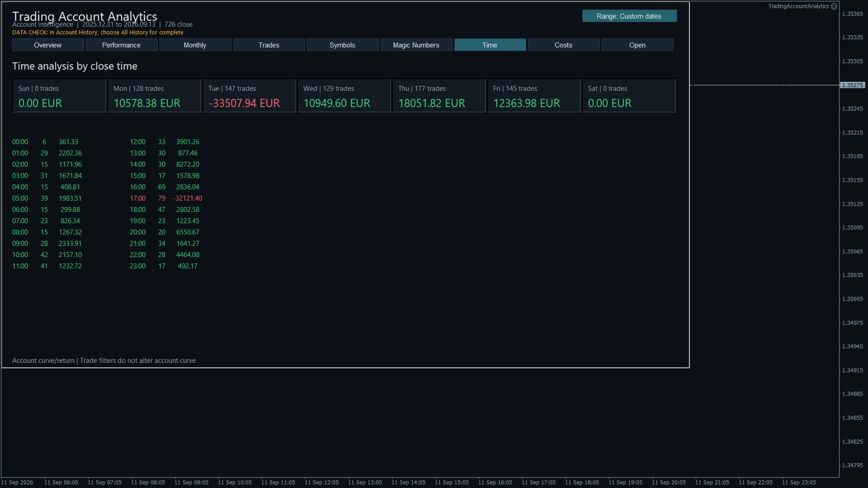Viewport: 868px width, 488px height.
Task: Show the Open positions tab
Action: (637, 45)
